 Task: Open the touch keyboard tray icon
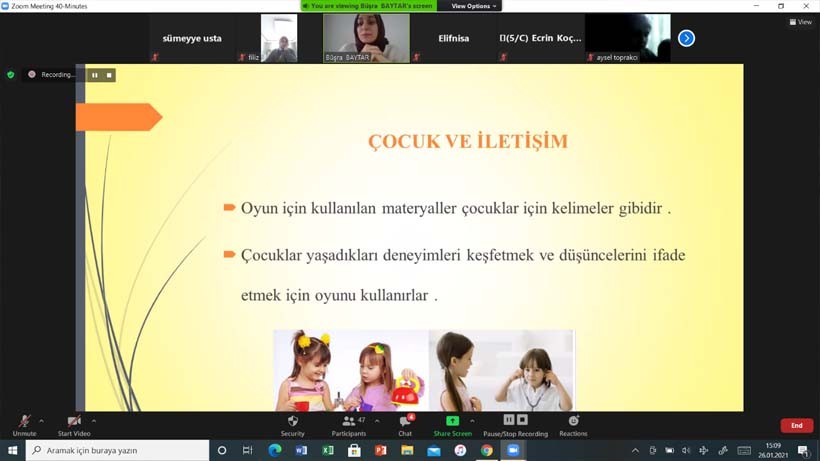pos(744,450)
